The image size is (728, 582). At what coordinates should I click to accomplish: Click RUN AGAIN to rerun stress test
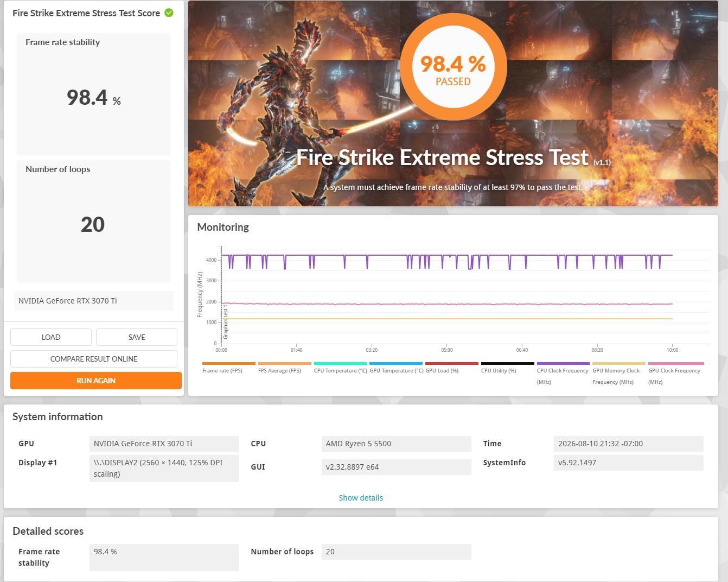tap(96, 381)
